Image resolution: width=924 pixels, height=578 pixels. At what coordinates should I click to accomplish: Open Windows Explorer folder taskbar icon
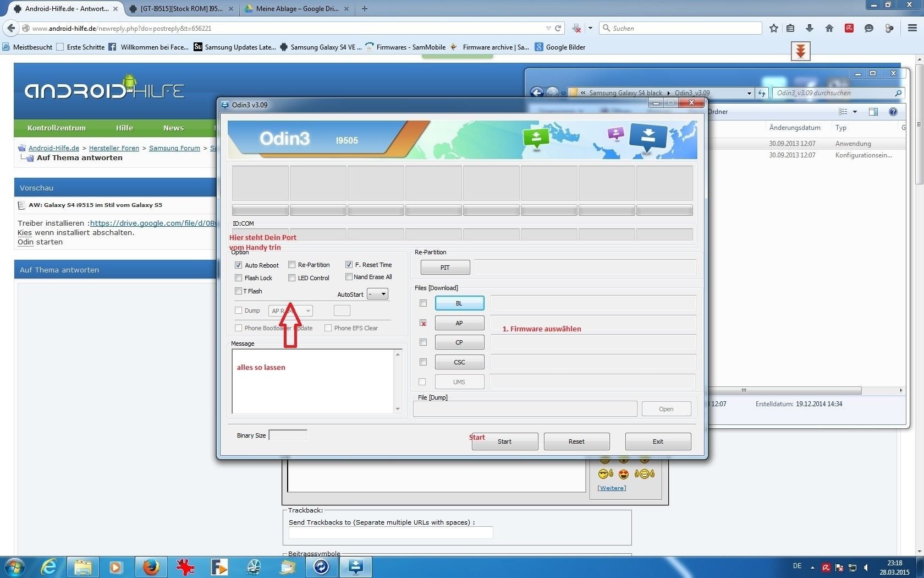(x=83, y=566)
